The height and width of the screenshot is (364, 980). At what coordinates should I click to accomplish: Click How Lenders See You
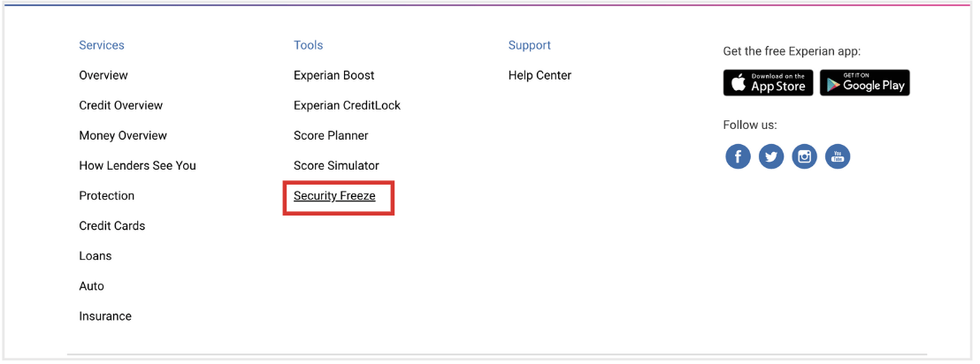[x=137, y=166]
